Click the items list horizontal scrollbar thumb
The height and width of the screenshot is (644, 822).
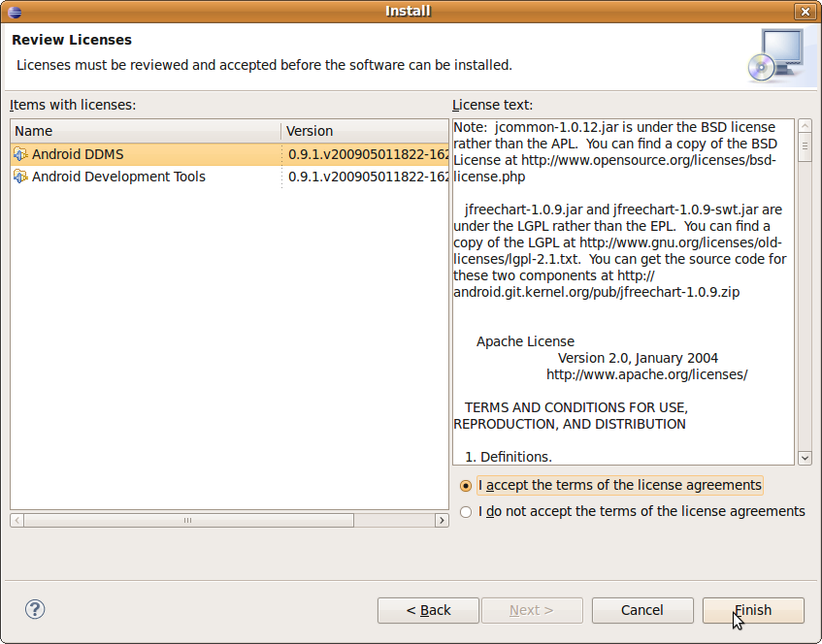188,520
